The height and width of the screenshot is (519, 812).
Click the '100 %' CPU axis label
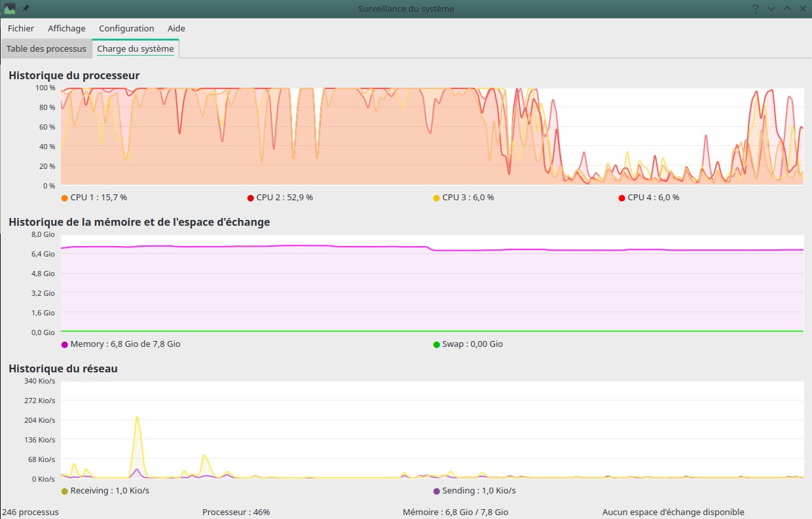point(45,88)
